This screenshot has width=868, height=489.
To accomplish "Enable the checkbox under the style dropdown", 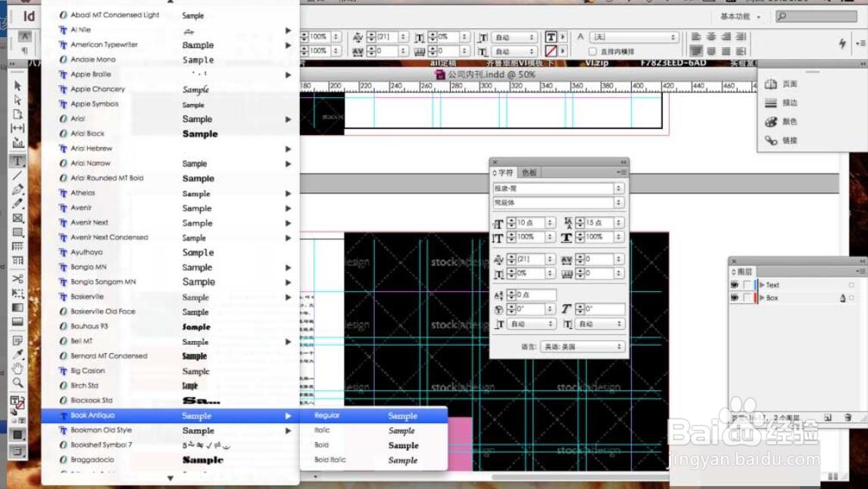I will tap(592, 52).
